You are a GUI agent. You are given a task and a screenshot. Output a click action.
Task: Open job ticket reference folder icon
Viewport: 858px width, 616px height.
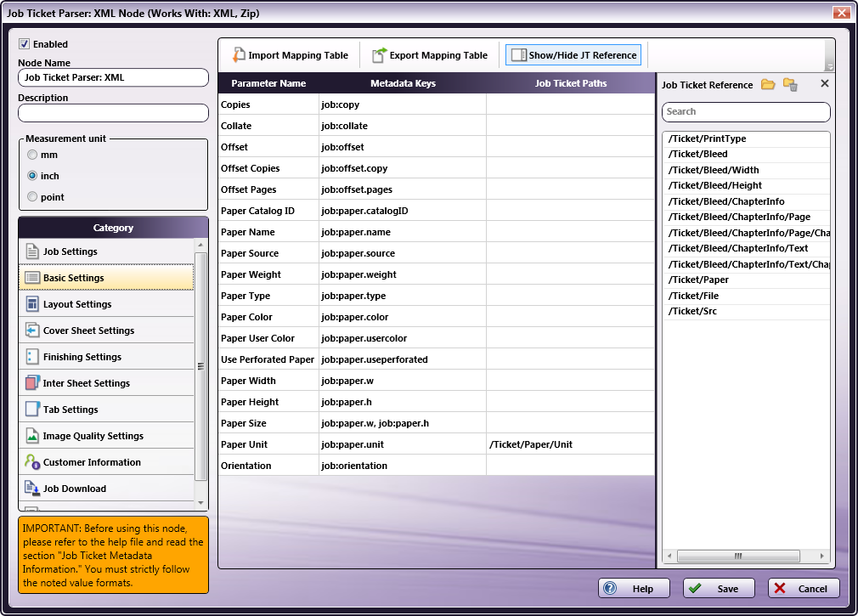click(768, 84)
